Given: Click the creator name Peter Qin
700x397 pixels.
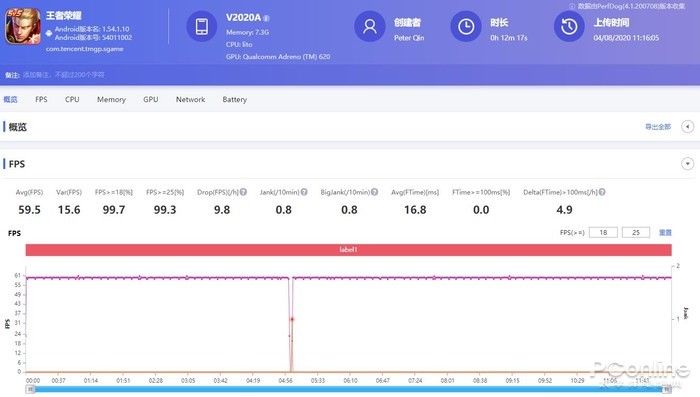Looking at the screenshot, I should click(409, 38).
